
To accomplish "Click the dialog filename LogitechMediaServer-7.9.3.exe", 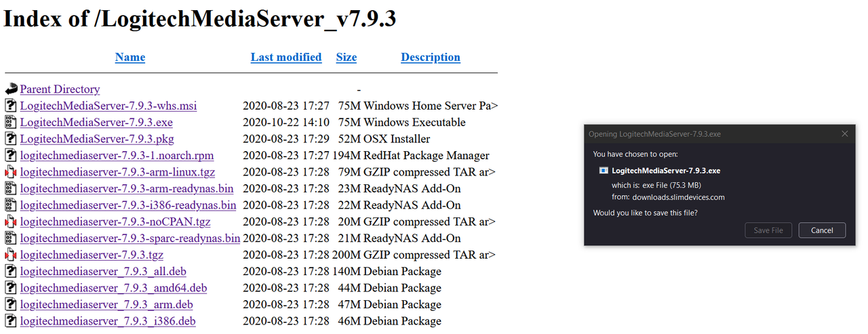I will pyautogui.click(x=666, y=171).
